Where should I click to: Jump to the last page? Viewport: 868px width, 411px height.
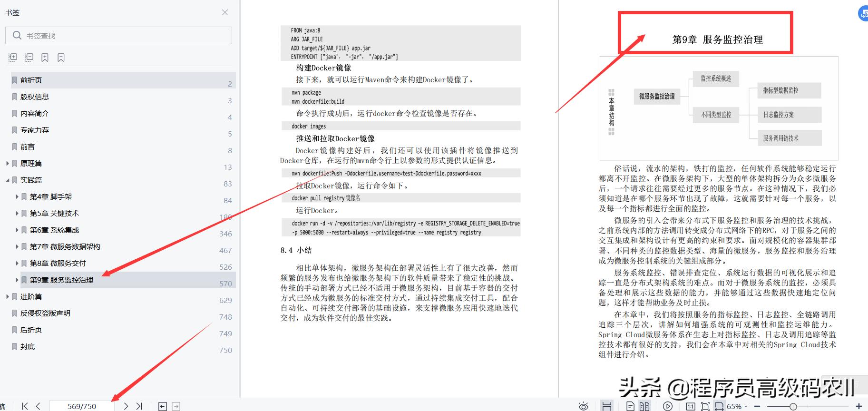click(x=139, y=406)
